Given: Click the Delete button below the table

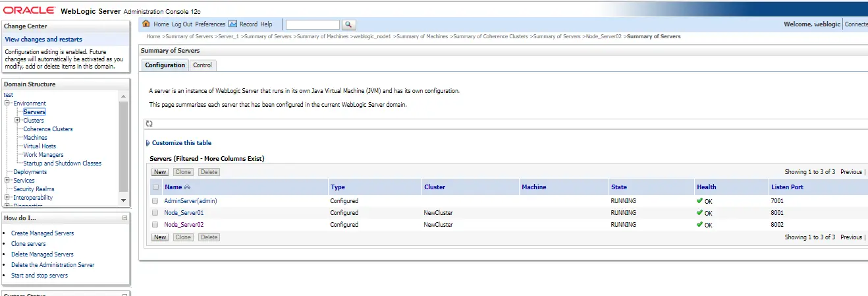Looking at the screenshot, I should pos(209,237).
